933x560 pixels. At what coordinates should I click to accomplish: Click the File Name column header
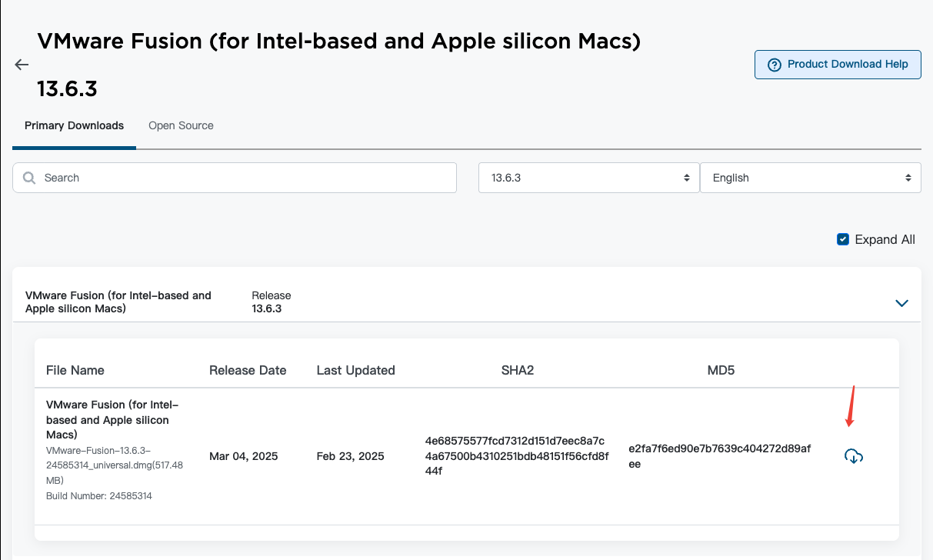[x=75, y=370]
